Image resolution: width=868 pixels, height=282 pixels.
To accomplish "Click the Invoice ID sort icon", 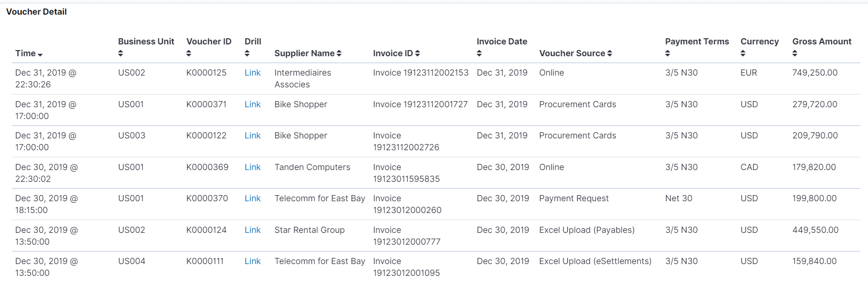I will click(x=417, y=53).
